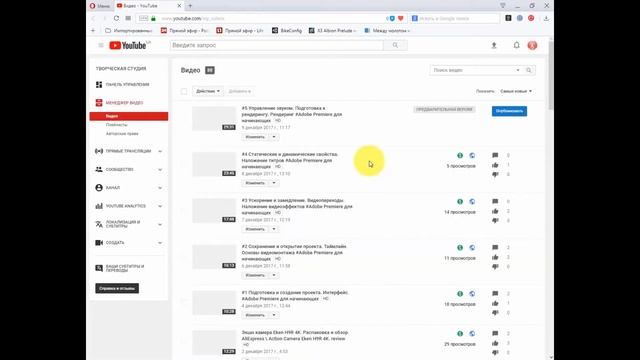The image size is (640, 360).
Task: Click the Изменить button for video #1
Action: pos(255,315)
